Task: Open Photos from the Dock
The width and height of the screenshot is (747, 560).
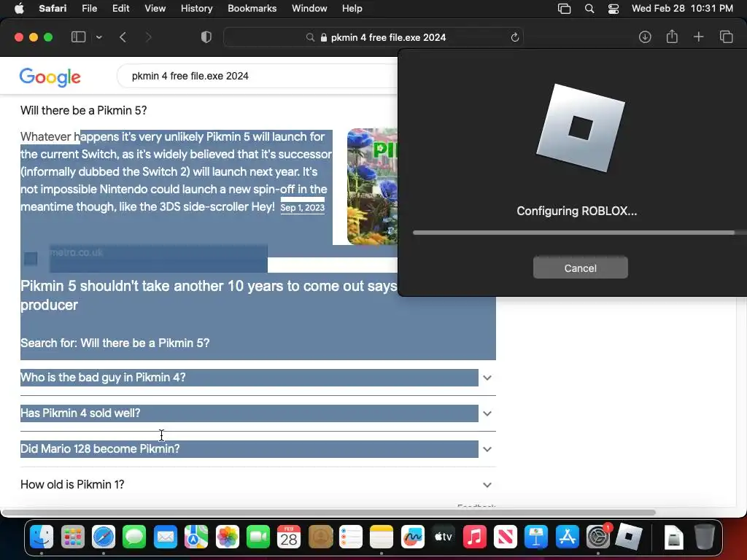Action: [228, 537]
